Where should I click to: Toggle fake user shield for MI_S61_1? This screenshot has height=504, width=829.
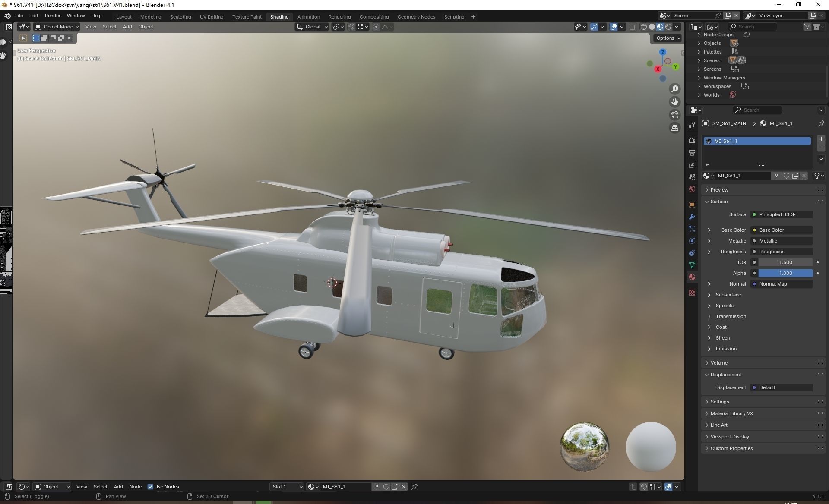coord(786,176)
